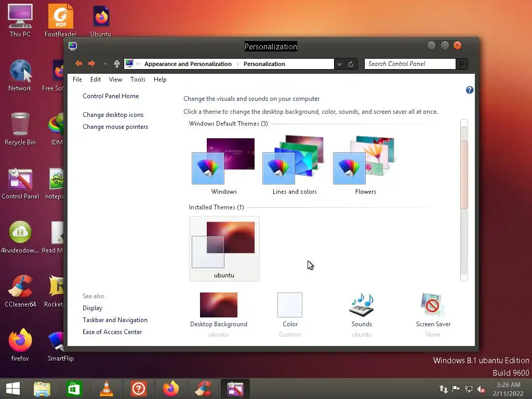Open Ubuntu desktop shortcut
Viewport: 532px width, 399px height.
[101, 20]
